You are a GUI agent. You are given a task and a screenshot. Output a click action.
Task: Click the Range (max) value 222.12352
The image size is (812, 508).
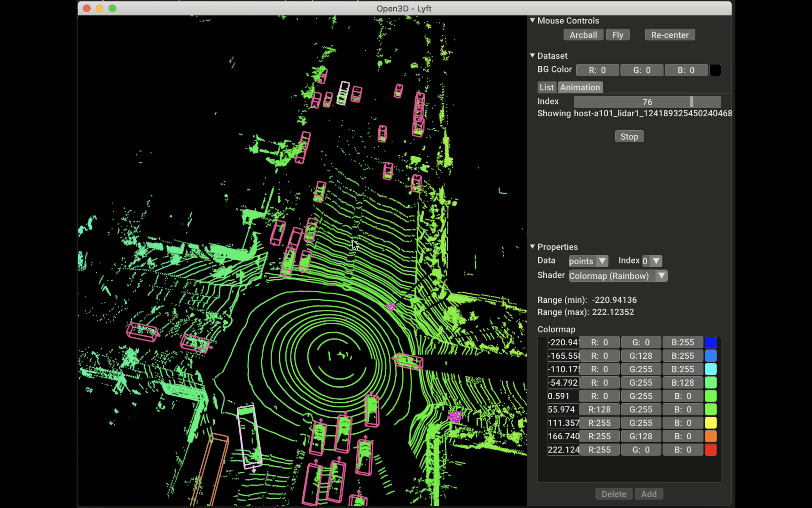[x=613, y=312]
